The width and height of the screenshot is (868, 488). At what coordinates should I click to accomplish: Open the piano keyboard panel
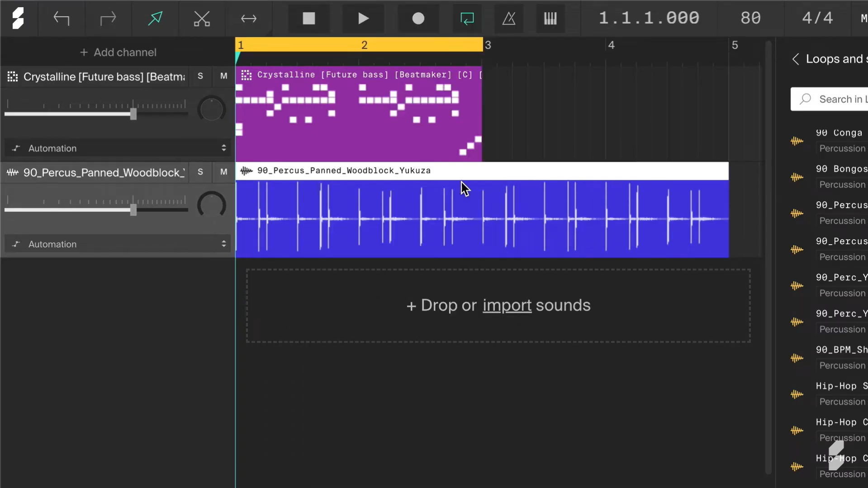[x=550, y=19]
